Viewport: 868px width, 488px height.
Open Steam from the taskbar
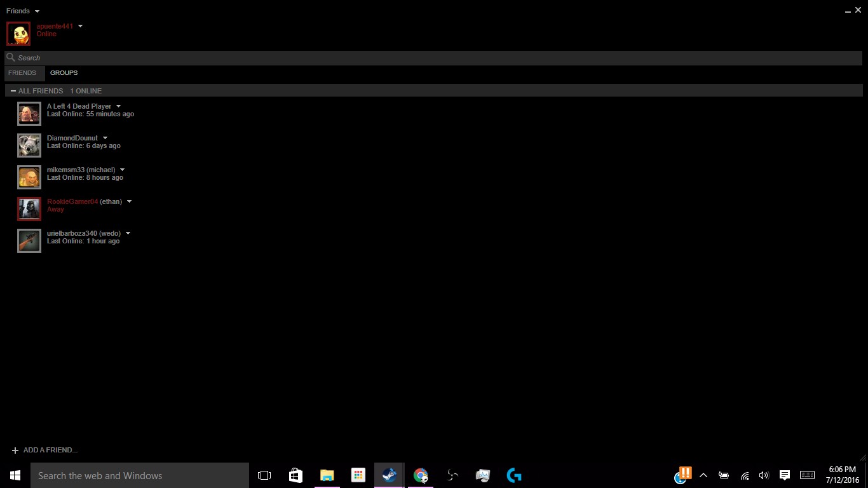tap(389, 475)
